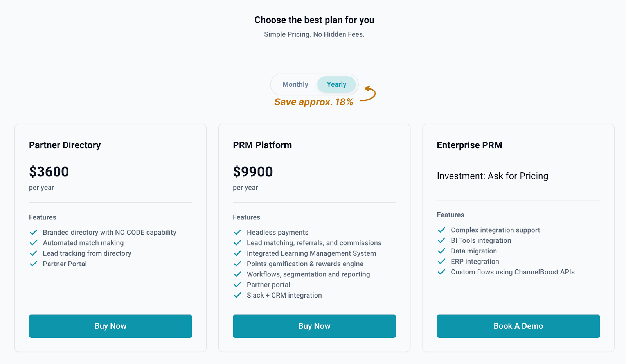The height and width of the screenshot is (364, 626).
Task: Click checkmark beside Data migration
Action: click(441, 251)
